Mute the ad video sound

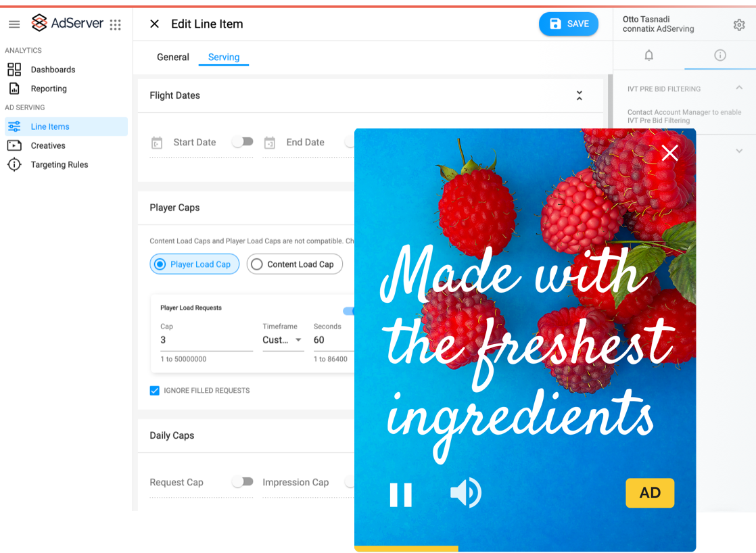click(x=465, y=493)
